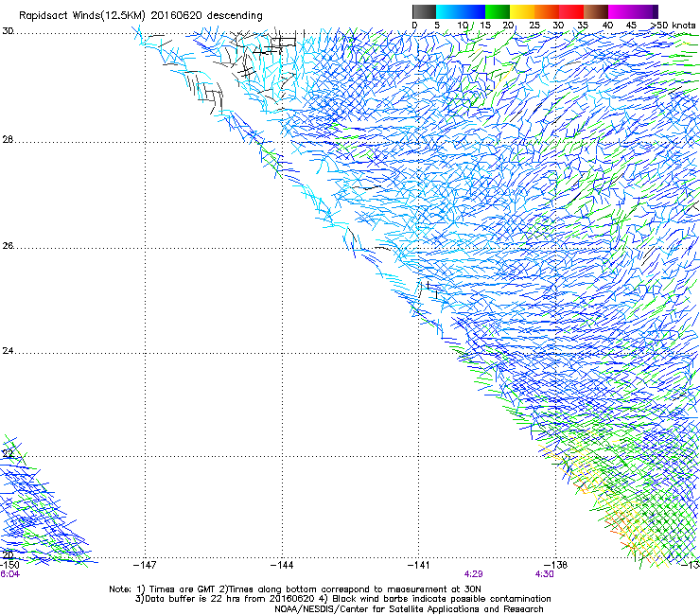The height and width of the screenshot is (615, 700).
Task: Click the latitude label 24
Action: point(8,351)
